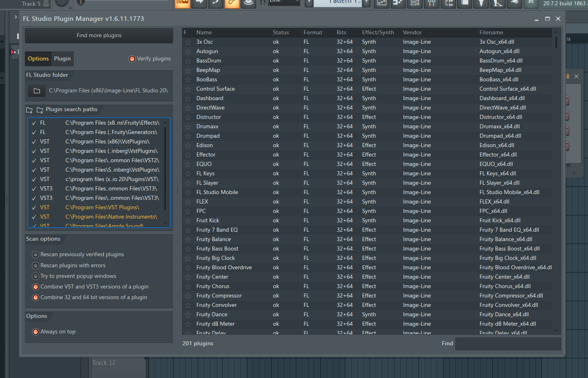The height and width of the screenshot is (378, 588).
Task: Select the Fruity Compressor plugin row
Action: click(x=367, y=296)
